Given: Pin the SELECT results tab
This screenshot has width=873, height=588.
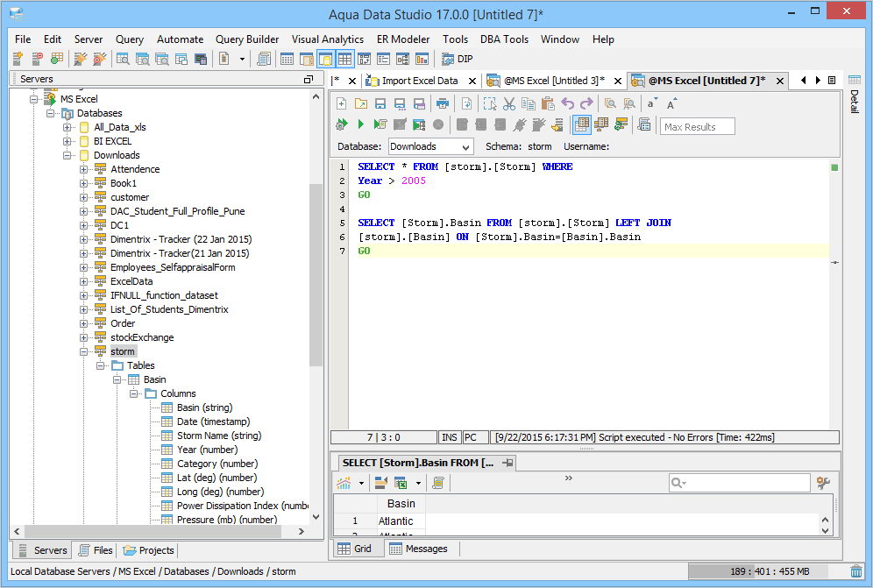Looking at the screenshot, I should coord(508,462).
